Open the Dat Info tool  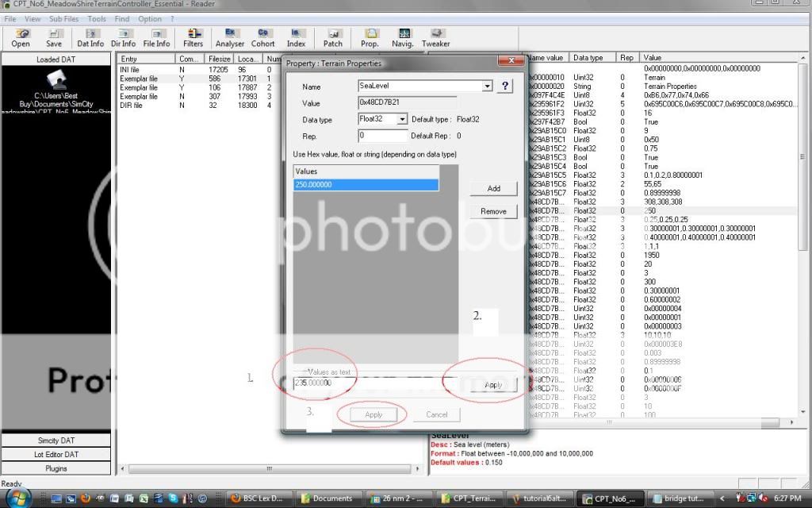pos(90,38)
